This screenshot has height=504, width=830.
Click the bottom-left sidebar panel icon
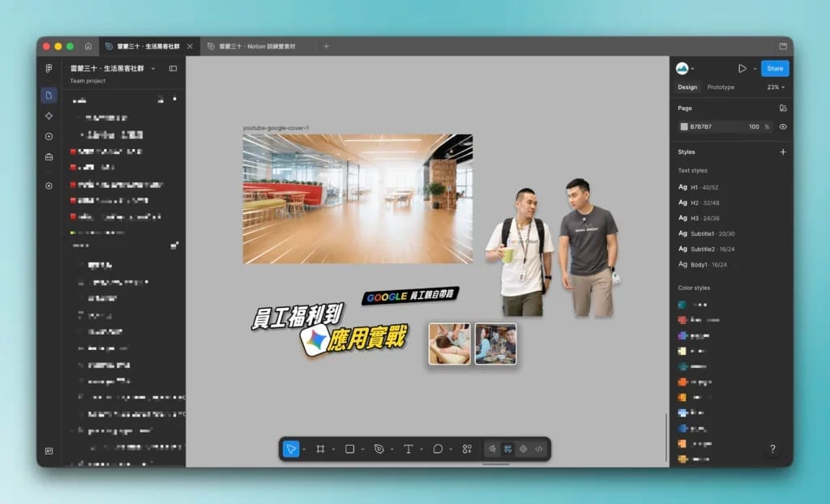coord(49,451)
